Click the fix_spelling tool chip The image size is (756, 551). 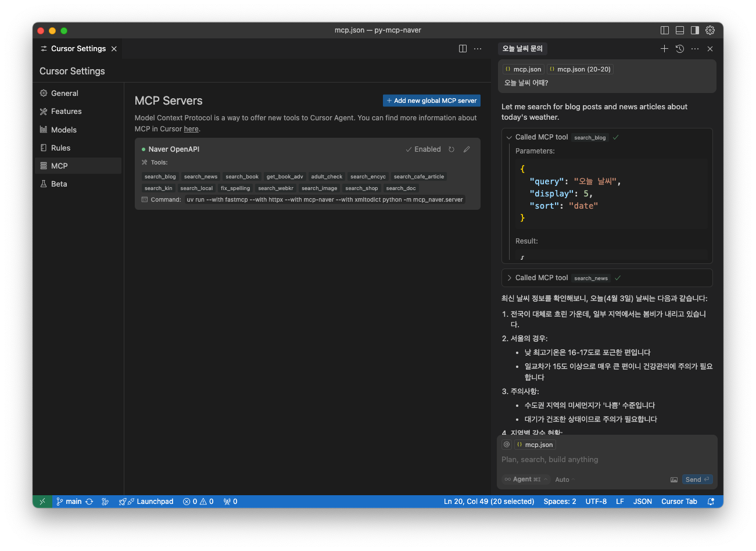pos(235,188)
